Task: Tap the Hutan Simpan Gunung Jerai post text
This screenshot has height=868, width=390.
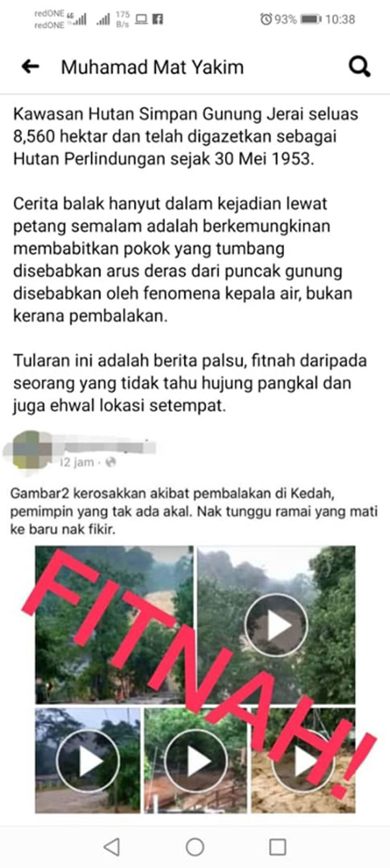Action: pyautogui.click(x=185, y=136)
